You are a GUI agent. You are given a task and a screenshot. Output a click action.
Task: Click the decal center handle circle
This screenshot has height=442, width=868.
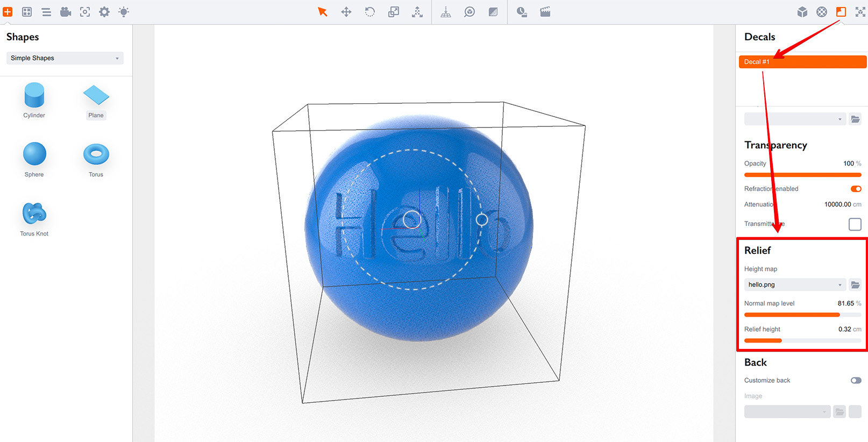tap(412, 219)
